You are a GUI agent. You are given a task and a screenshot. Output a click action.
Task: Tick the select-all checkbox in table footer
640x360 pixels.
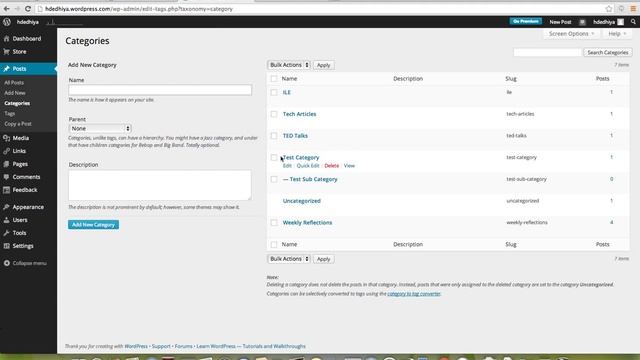(274, 244)
